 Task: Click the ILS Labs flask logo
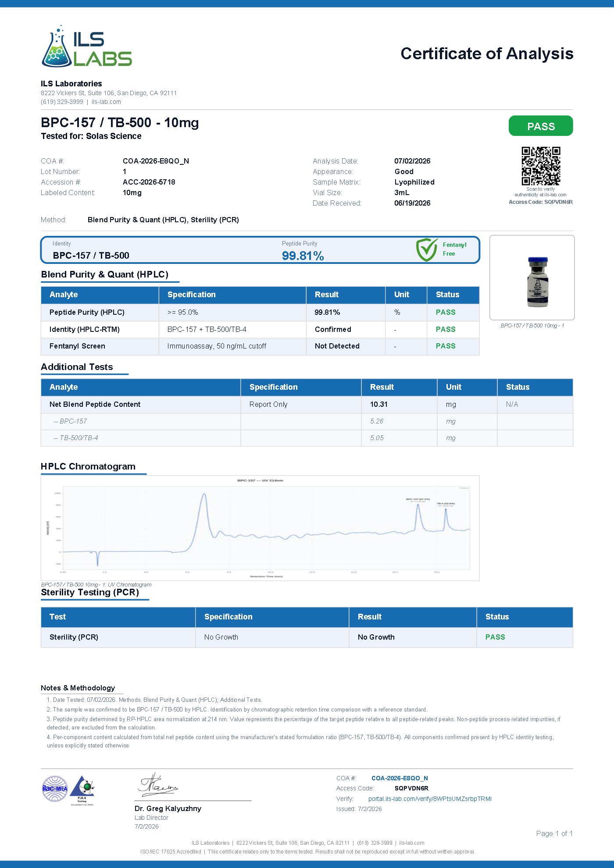point(86,46)
